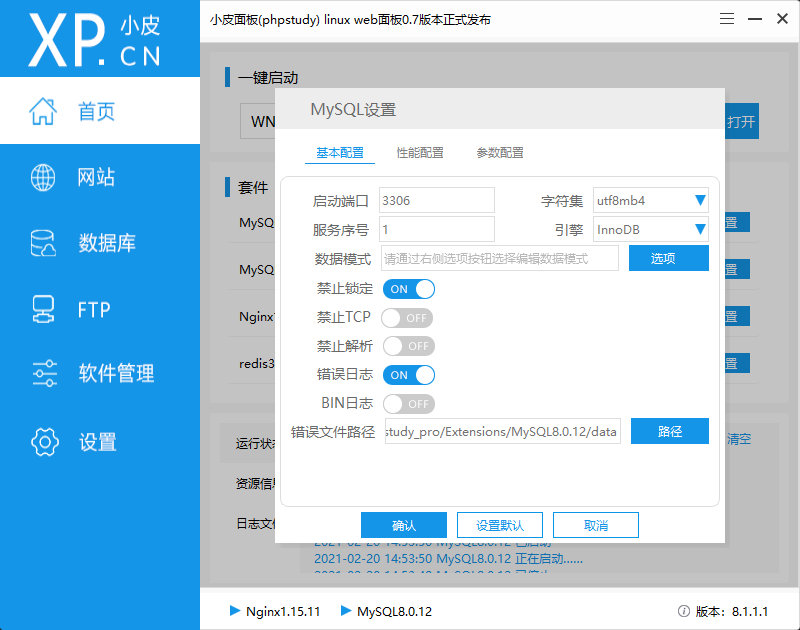Click the linux web面板 announcement title
Viewport: 800px width, 630px height.
coord(350,20)
